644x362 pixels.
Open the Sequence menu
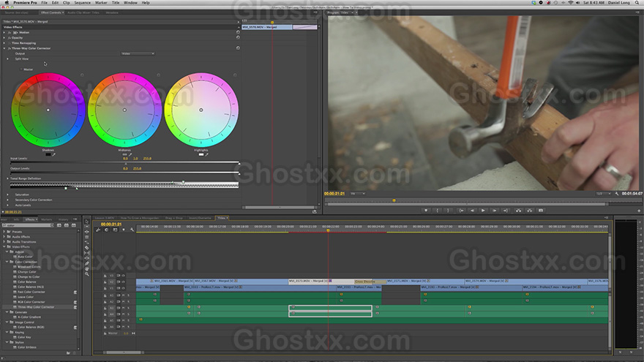(82, 2)
